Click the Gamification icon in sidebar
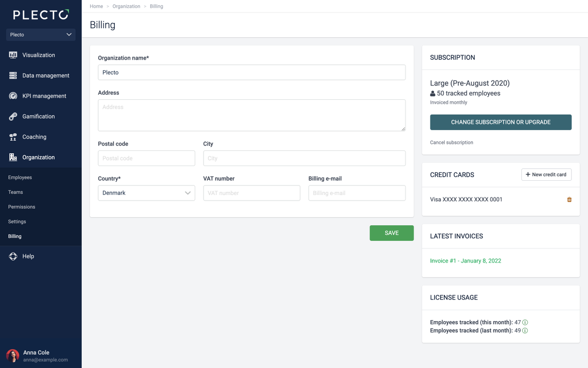 coord(13,116)
